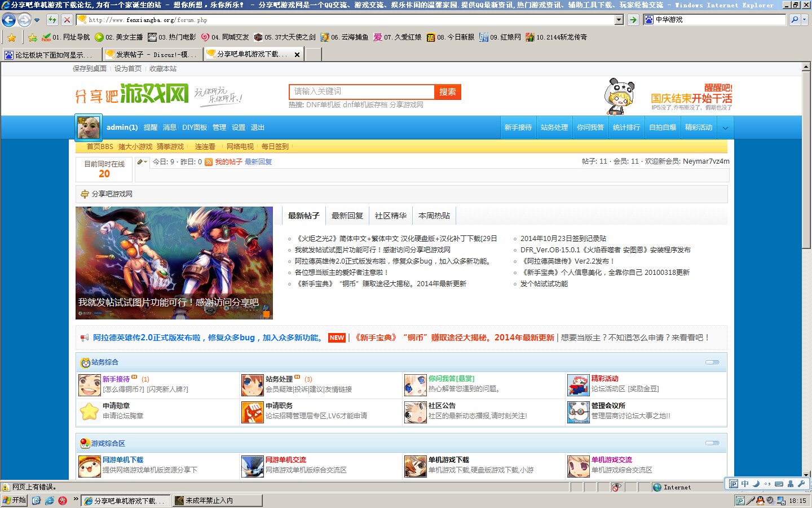Click the green Go arrow beside the address bar
The image size is (812, 508).
coord(633,20)
